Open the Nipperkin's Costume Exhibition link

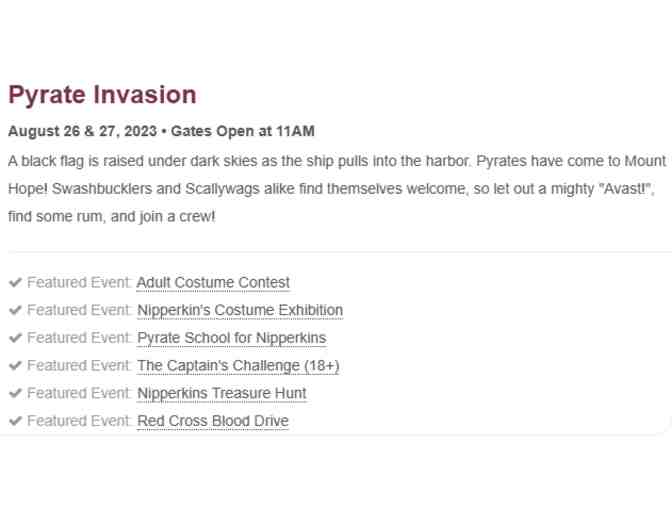click(240, 311)
